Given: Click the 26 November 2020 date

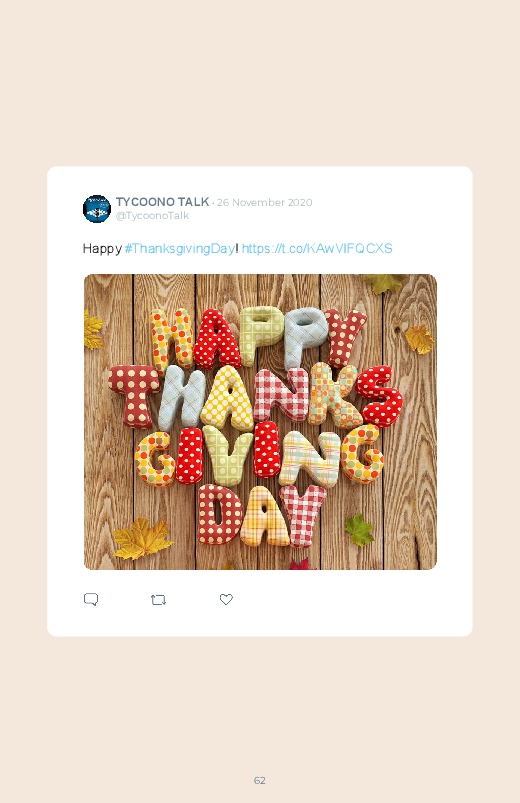Looking at the screenshot, I should click(x=264, y=202).
